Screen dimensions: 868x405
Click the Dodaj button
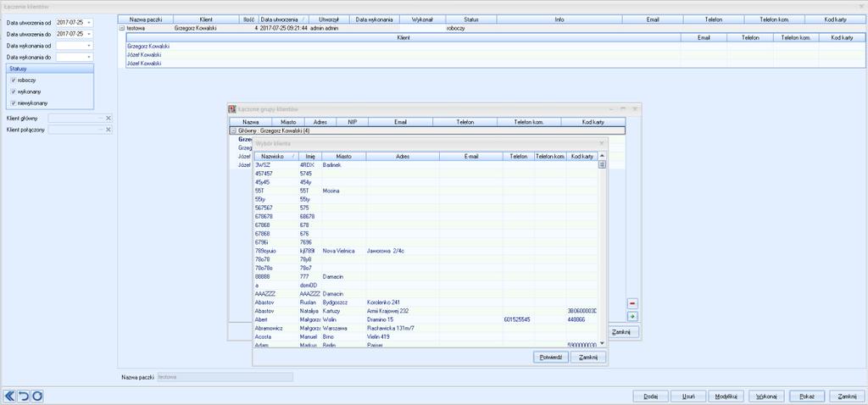tap(650, 397)
